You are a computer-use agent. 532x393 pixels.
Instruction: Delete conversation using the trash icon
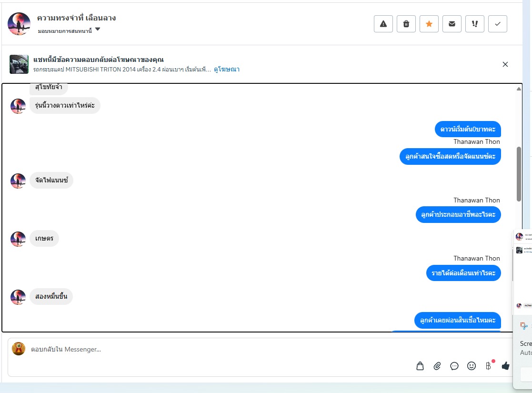(x=406, y=24)
